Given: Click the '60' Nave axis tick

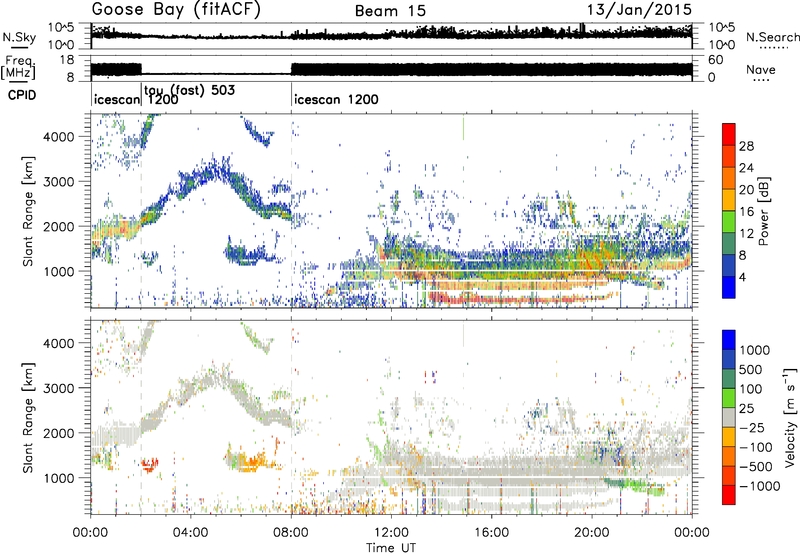Looking at the screenshot, I should coord(715,60).
